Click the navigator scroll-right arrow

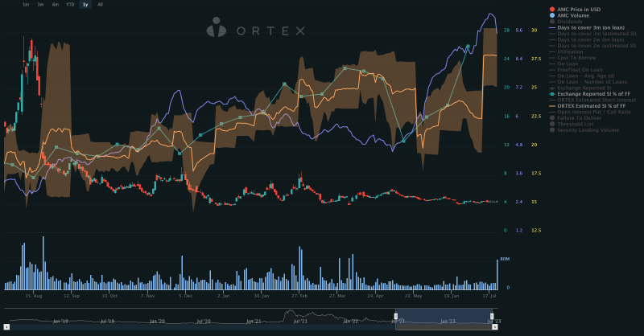[x=495, y=327]
